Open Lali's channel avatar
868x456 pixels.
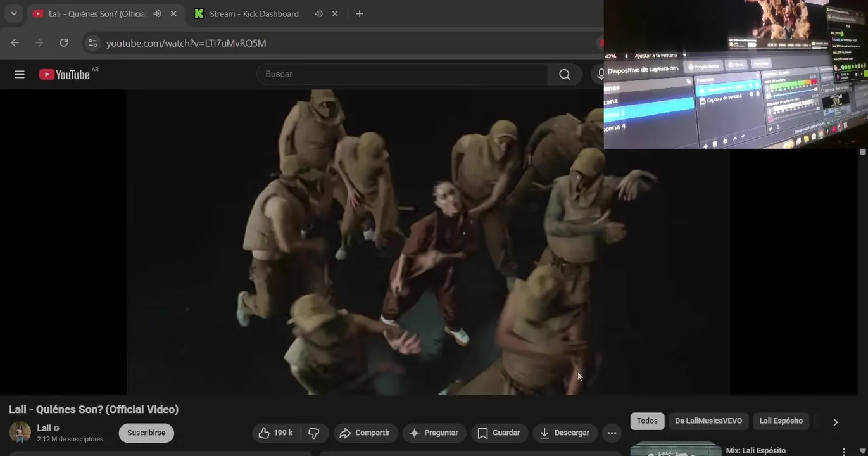[20, 433]
